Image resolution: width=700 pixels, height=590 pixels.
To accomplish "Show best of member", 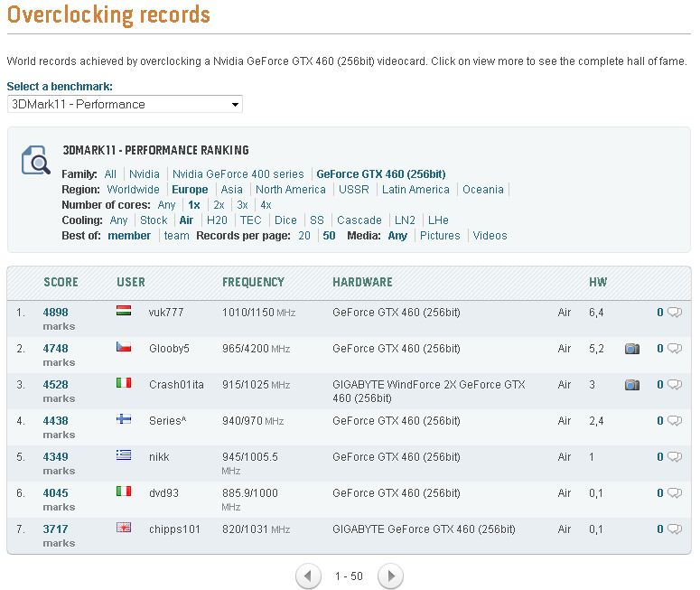I will (129, 236).
